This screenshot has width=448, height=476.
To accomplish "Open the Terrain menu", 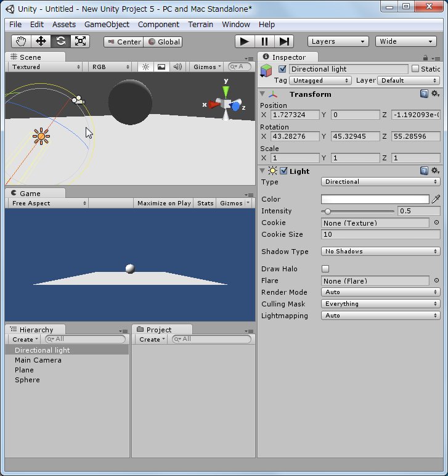I will tap(200, 25).
